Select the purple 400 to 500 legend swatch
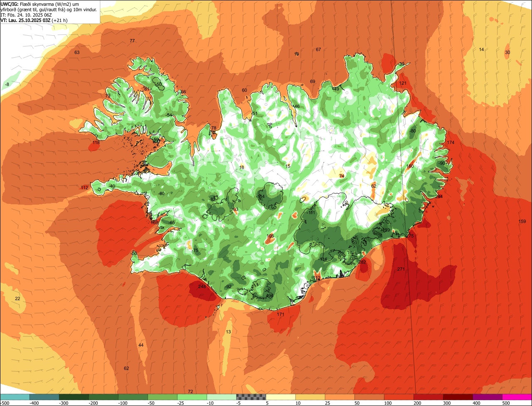This screenshot has height=406, width=532. pyautogui.click(x=487, y=397)
